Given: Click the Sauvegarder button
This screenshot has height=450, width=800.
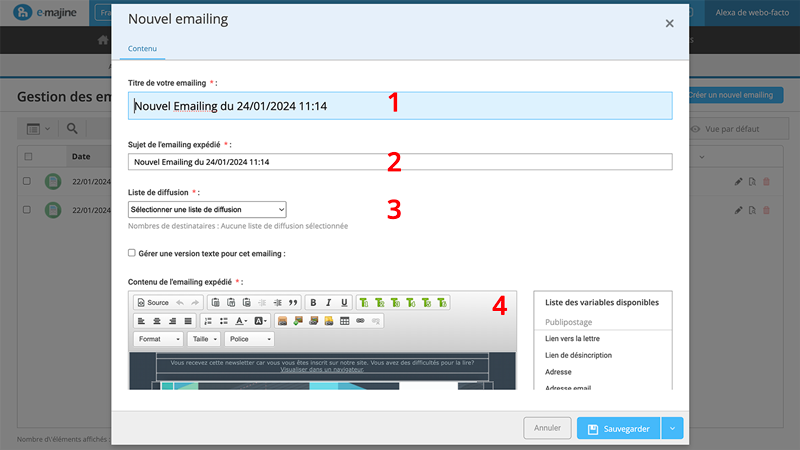Looking at the screenshot, I should pos(618,429).
